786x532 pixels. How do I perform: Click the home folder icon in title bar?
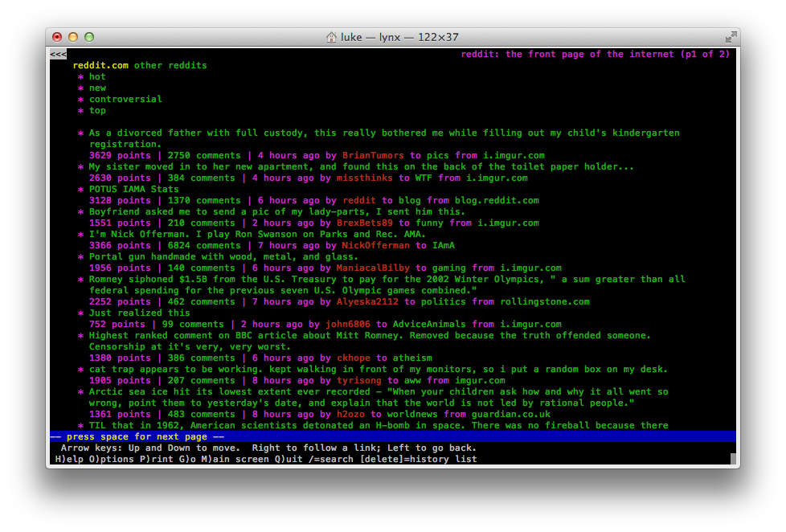(x=331, y=37)
